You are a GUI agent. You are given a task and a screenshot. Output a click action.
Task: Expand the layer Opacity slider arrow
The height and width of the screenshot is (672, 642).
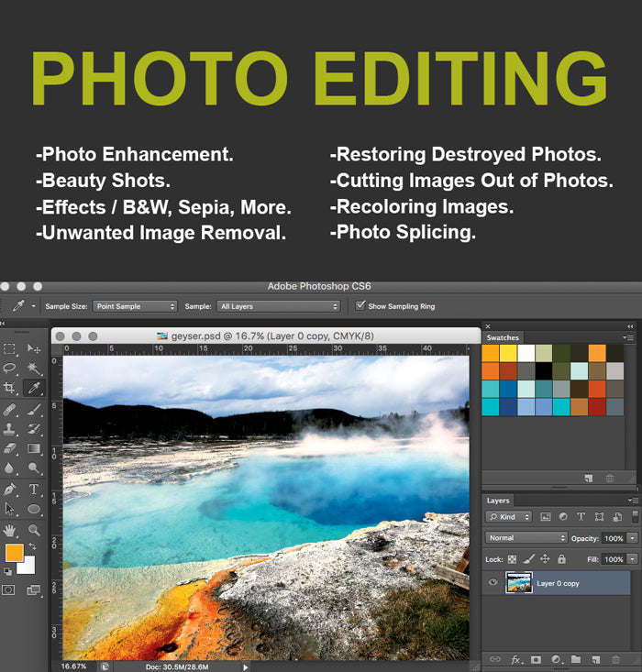[x=632, y=538]
